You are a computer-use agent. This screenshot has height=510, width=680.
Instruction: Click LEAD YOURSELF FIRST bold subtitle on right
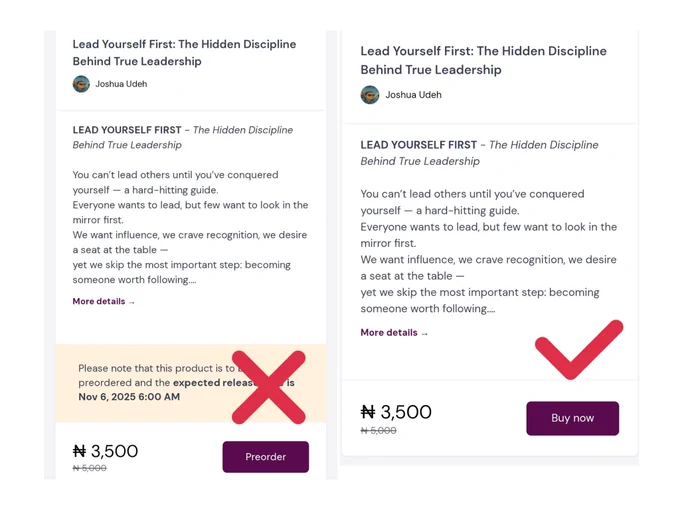point(418,145)
